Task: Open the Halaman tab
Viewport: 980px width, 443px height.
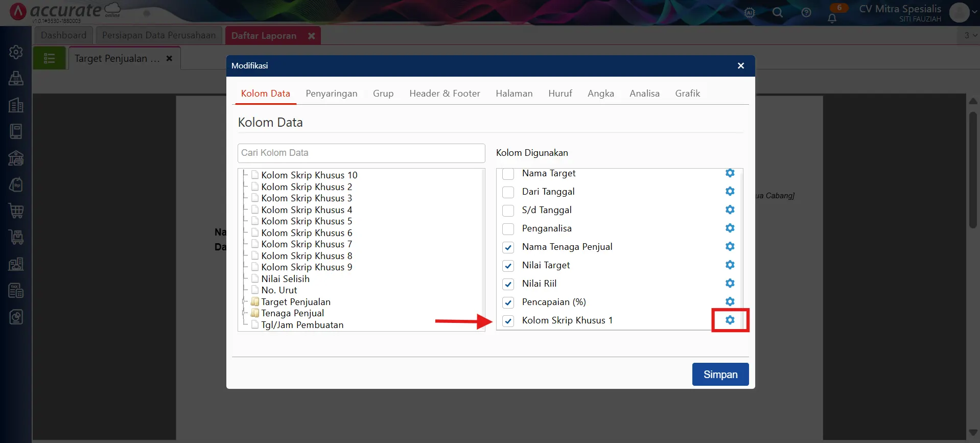Action: [514, 94]
